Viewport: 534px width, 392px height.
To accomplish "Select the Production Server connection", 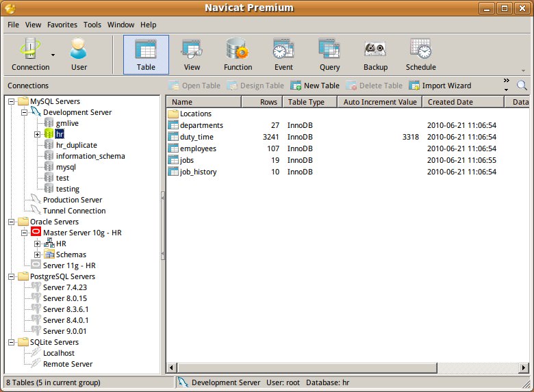I will click(72, 200).
